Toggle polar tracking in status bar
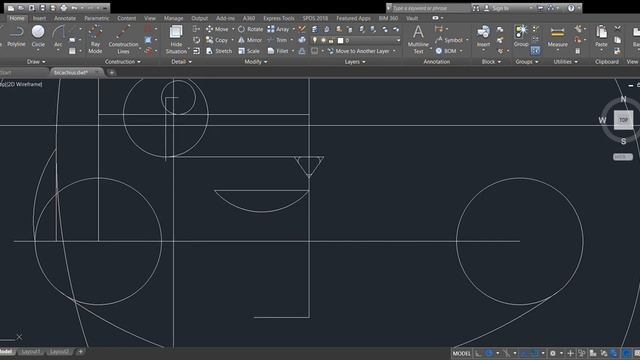The image size is (640, 360). coord(489,353)
